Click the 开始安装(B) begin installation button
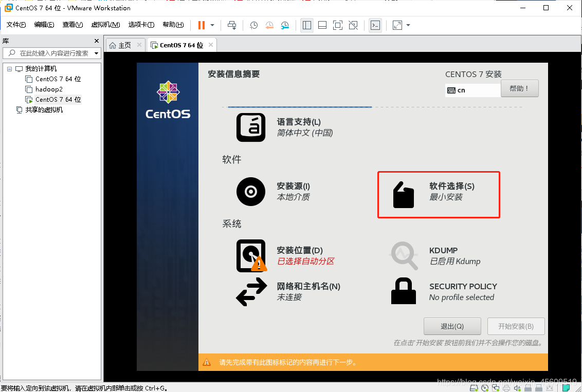The width and height of the screenshot is (582, 392). pos(516,326)
